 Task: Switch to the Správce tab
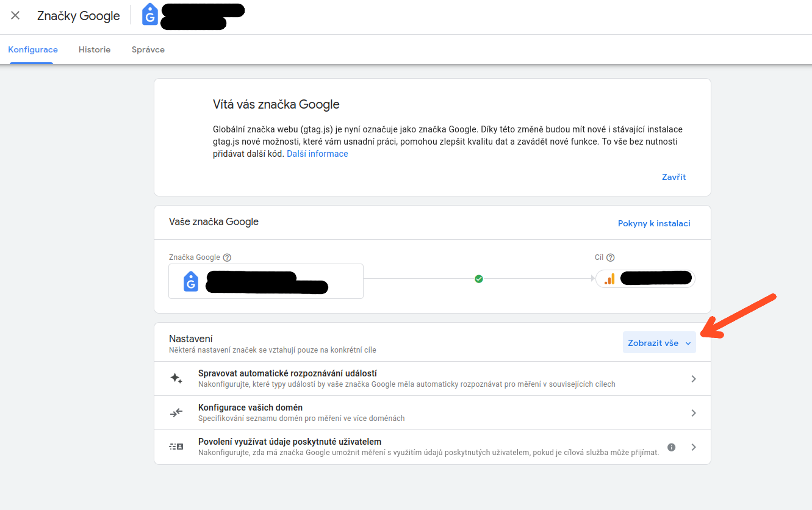tap(148, 49)
